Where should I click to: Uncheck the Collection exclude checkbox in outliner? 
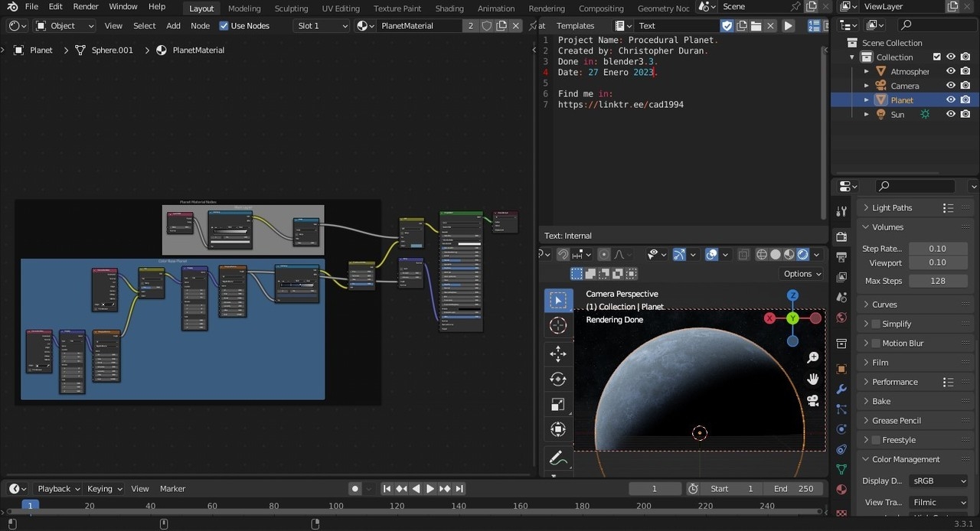936,57
